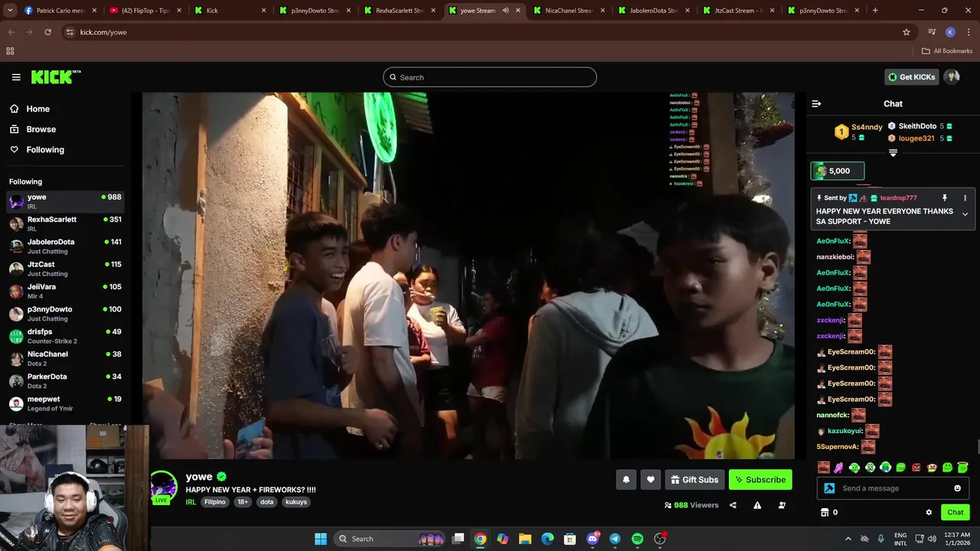Click the first emote in the quick emote row
Image resolution: width=980 pixels, height=551 pixels.
[823, 468]
